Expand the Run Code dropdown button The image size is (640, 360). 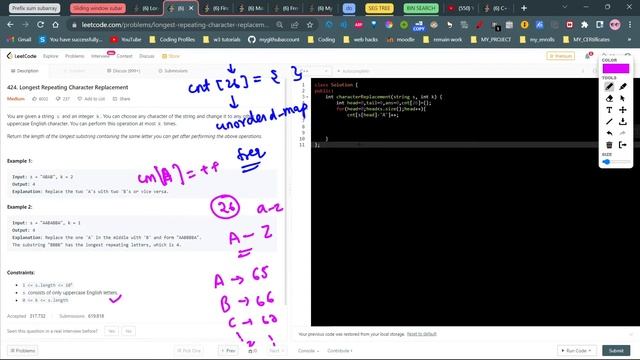pyautogui.click(x=576, y=351)
